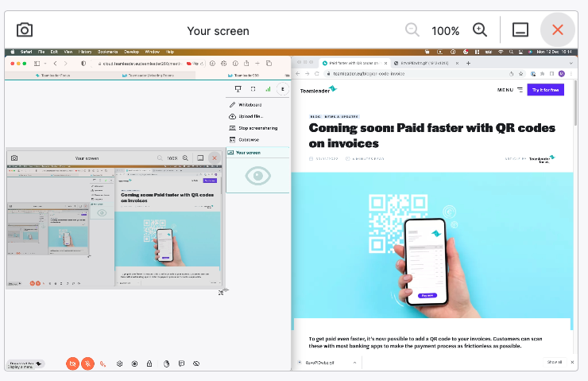Open the Chrome profile avatar
Screen dimensions: 588x381
tap(561, 74)
